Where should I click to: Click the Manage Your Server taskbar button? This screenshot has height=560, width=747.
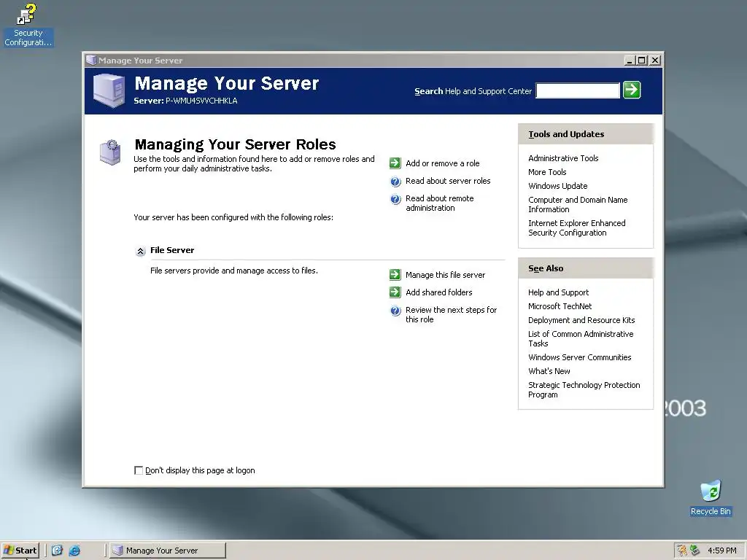coord(168,551)
